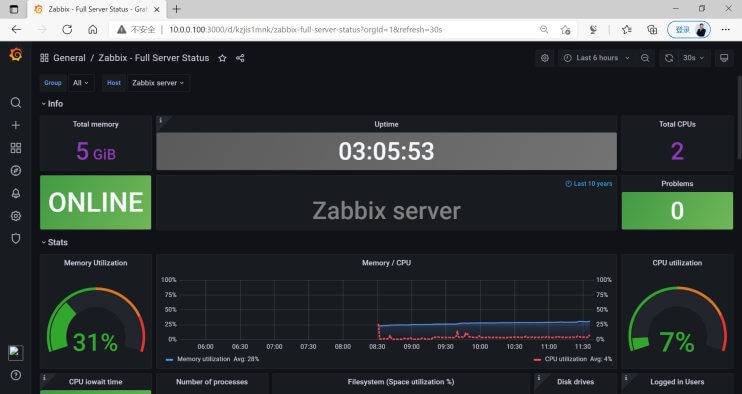Open the Logged in Users panel title

point(677,382)
